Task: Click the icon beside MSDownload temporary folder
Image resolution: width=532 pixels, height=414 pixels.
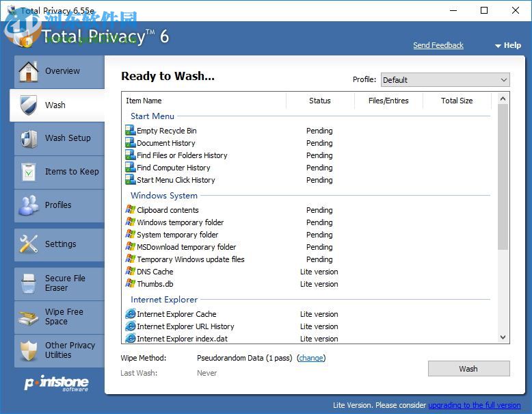Action: pyautogui.click(x=131, y=246)
